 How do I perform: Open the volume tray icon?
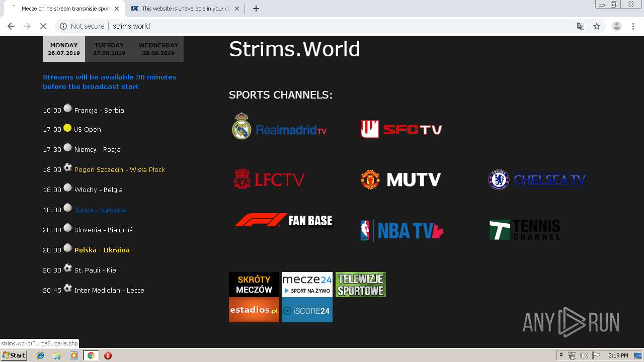(x=584, y=355)
